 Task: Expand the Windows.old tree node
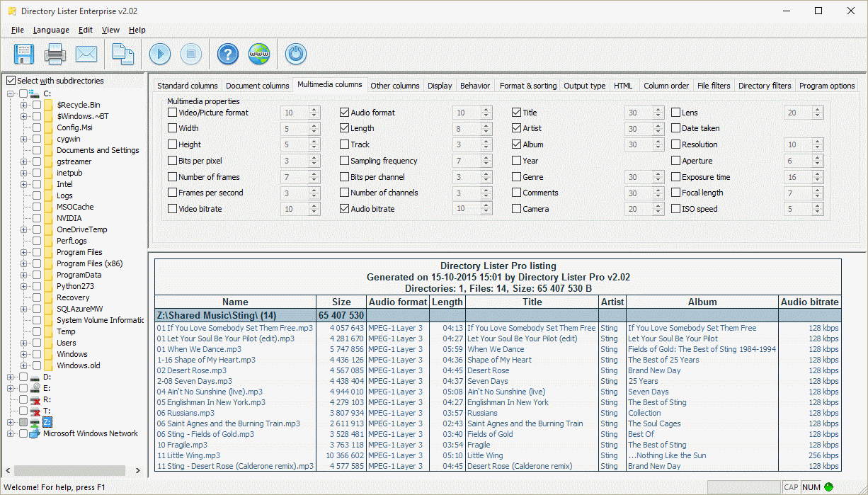point(24,365)
